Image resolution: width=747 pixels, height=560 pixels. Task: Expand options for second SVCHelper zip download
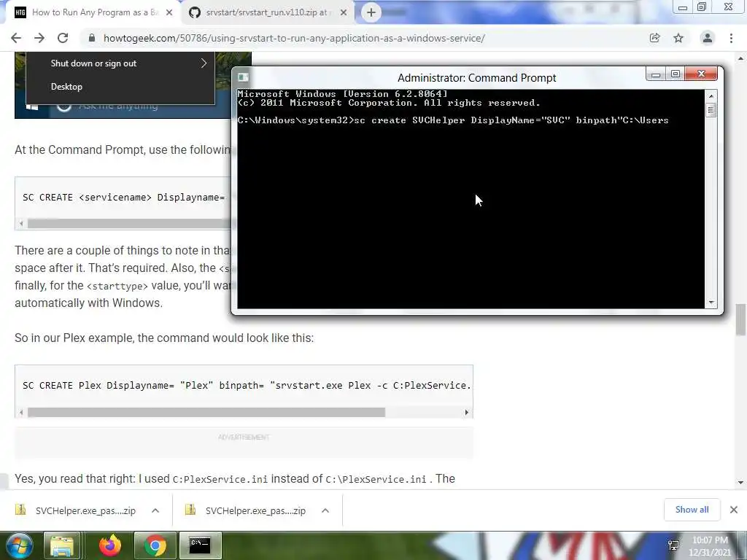pyautogui.click(x=325, y=510)
